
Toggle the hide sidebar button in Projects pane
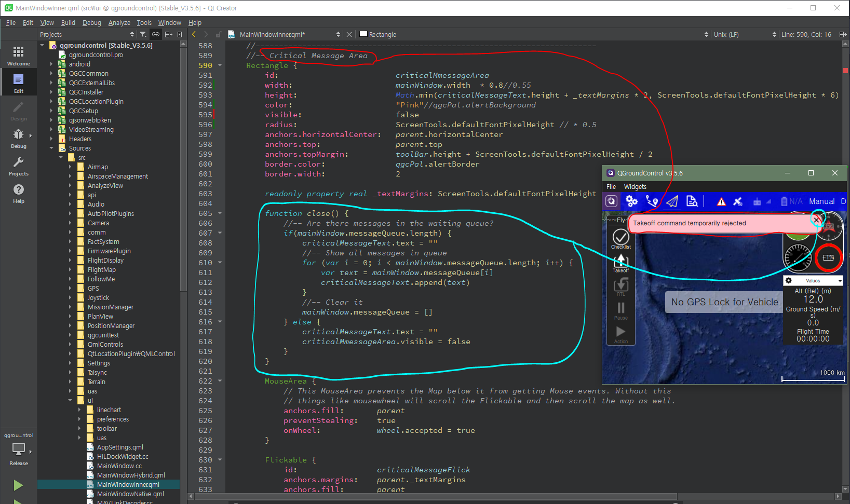pyautogui.click(x=180, y=34)
